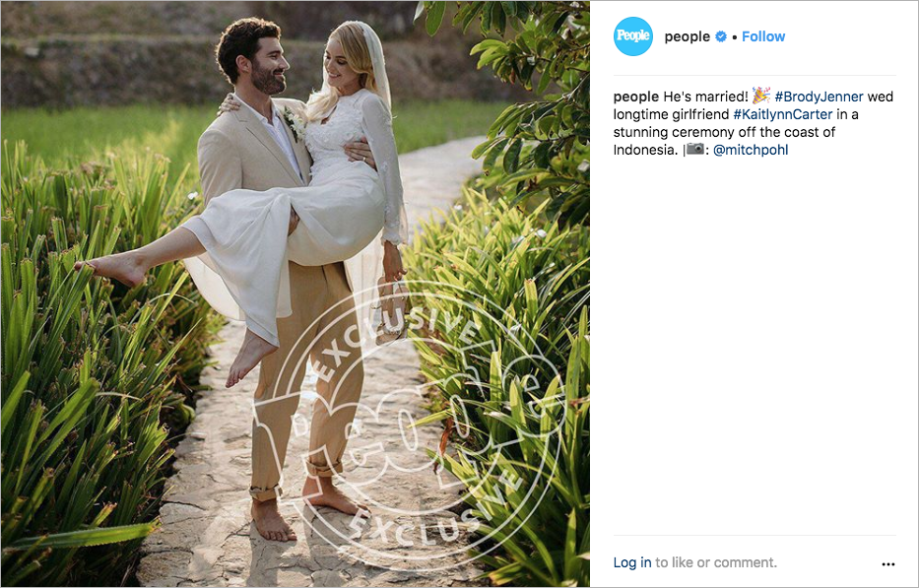Visit the @mitchpohl photographer profile
The image size is (919, 588).
click(751, 150)
